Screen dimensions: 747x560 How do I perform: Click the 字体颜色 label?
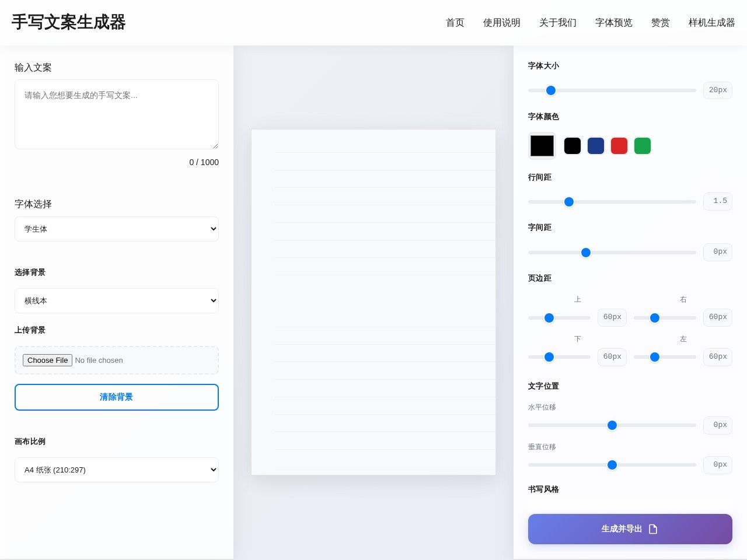click(x=543, y=117)
